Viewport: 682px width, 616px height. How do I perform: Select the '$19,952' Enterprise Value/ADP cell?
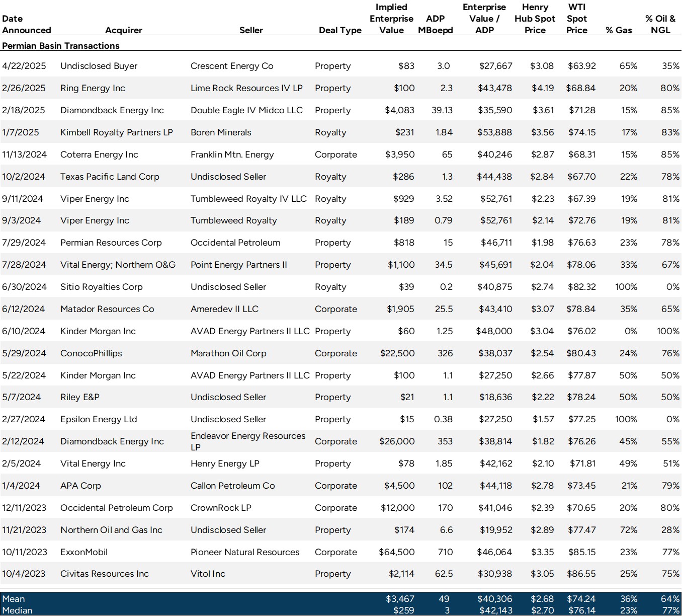tap(496, 530)
